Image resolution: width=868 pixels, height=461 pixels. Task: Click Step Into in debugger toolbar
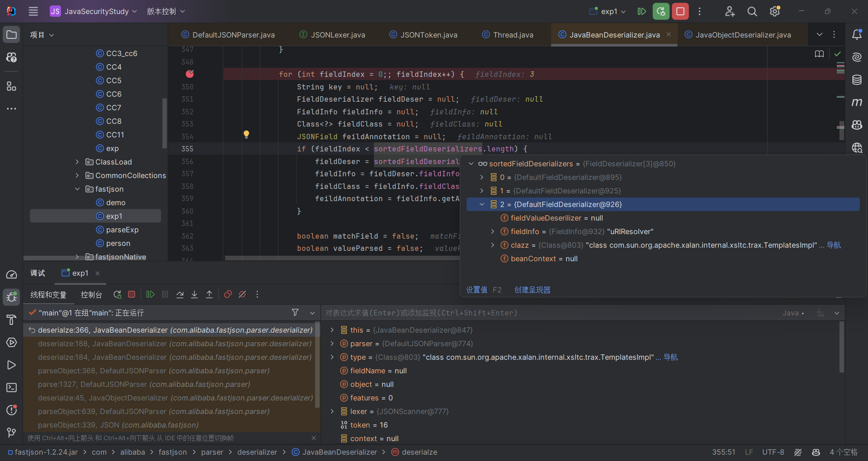tap(194, 295)
